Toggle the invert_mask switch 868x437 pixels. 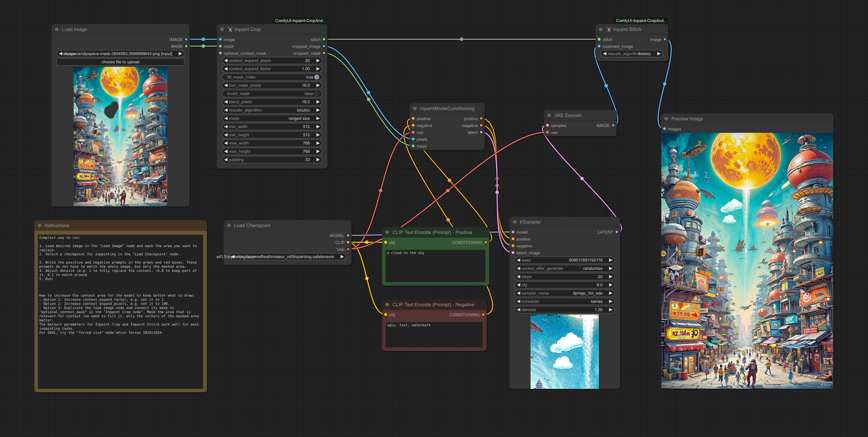pyautogui.click(x=316, y=94)
